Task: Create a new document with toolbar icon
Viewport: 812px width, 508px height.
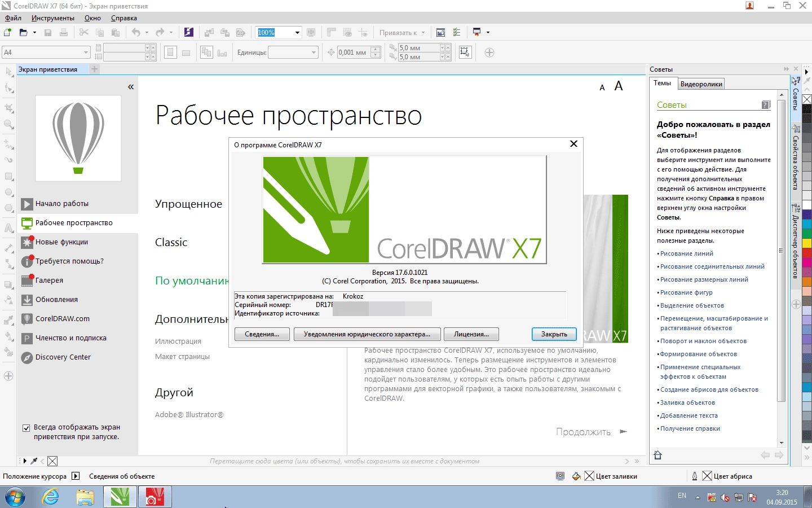Action: click(x=8, y=33)
